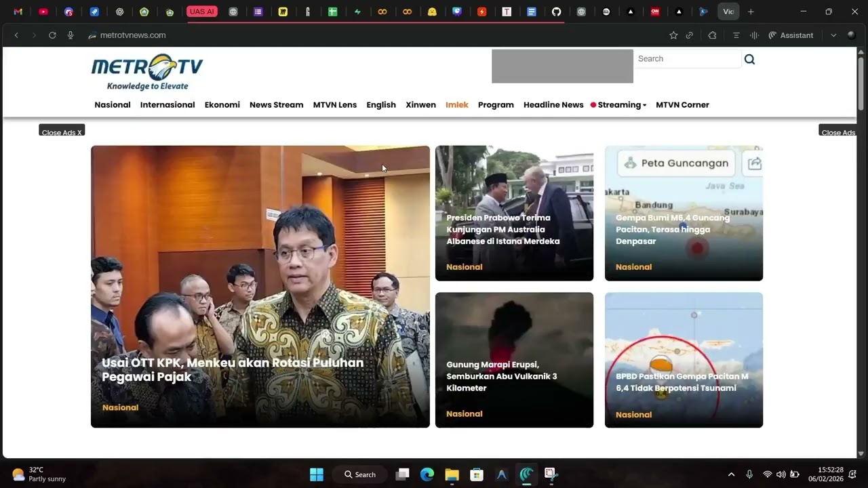Switch to the YouTube browser tab

pos(43,12)
